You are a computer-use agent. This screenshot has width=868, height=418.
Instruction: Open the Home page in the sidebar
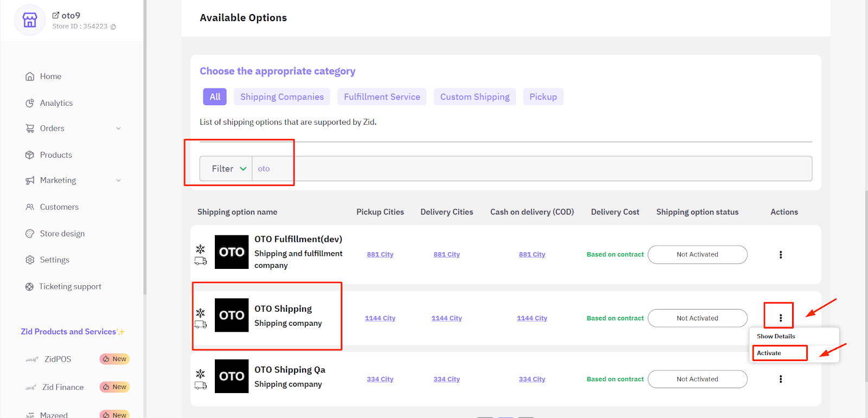[x=50, y=76]
